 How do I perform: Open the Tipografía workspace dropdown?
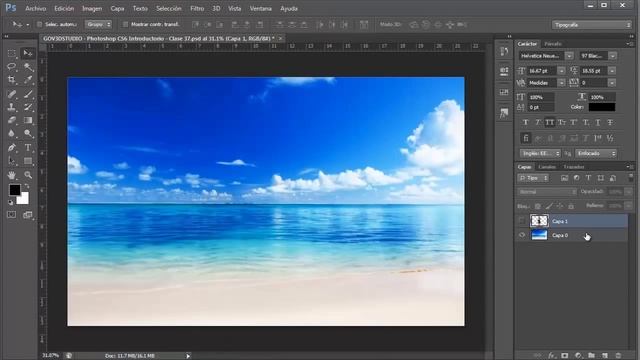[x=591, y=25]
